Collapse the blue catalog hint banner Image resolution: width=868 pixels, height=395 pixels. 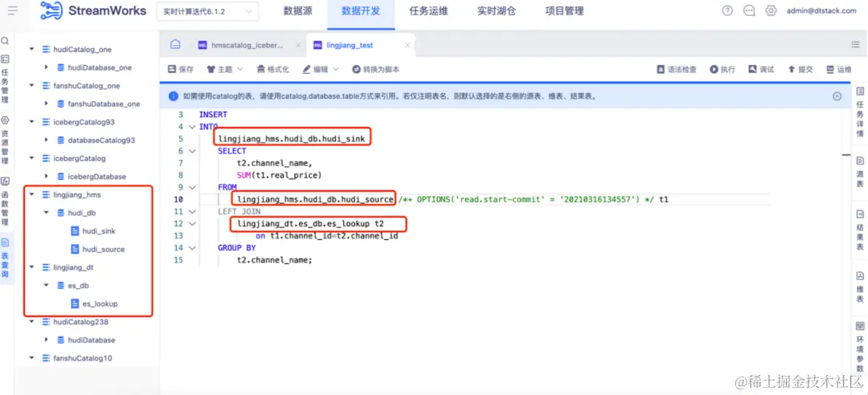pos(837,96)
